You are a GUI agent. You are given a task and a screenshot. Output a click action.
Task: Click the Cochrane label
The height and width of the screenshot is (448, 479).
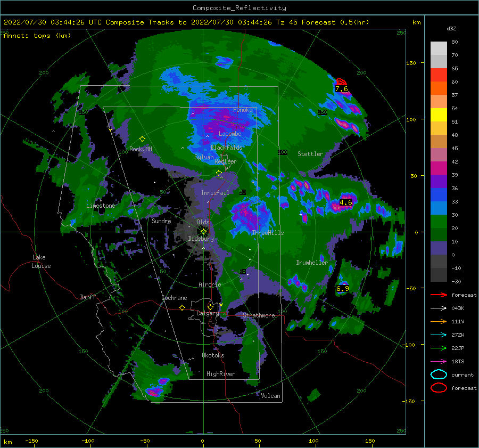(x=174, y=298)
